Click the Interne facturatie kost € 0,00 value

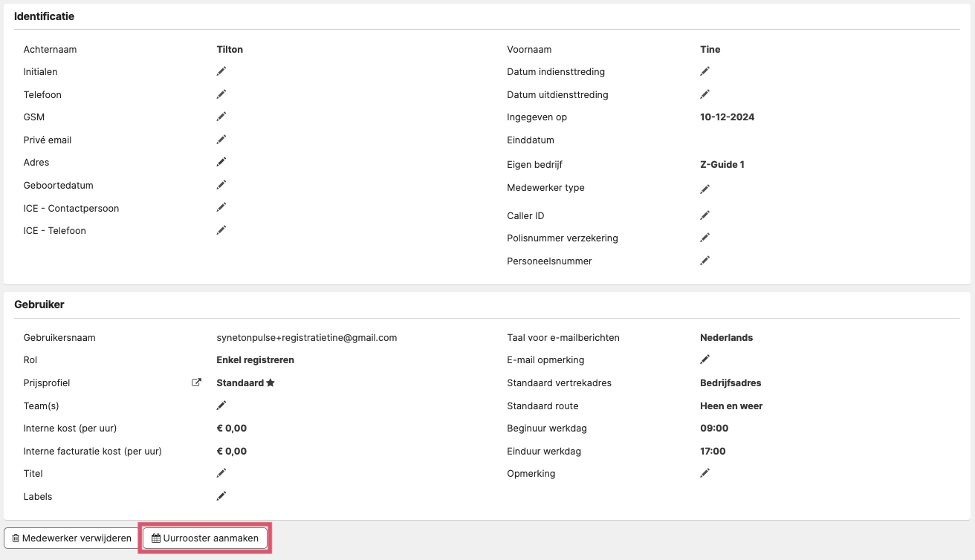[232, 452]
